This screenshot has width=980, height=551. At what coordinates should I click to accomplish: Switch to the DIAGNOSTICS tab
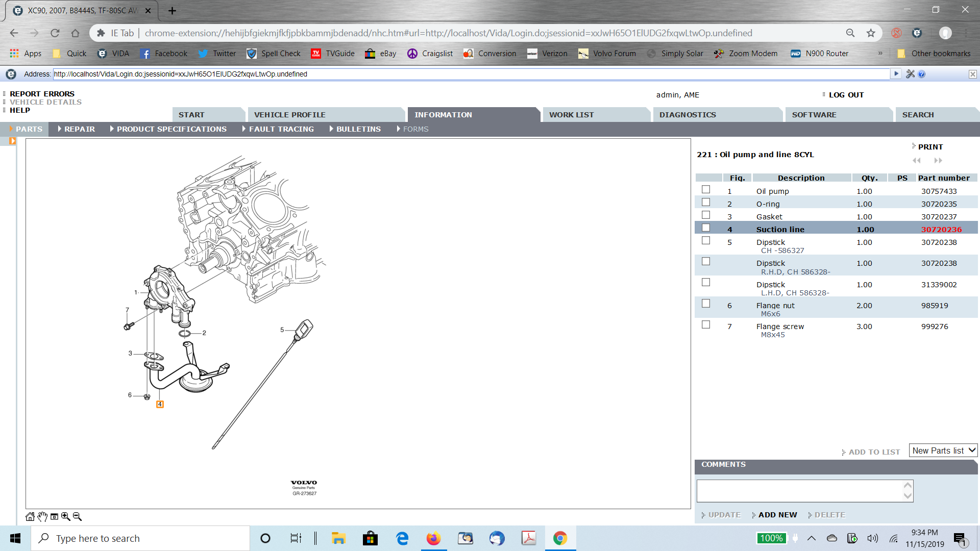(687, 115)
